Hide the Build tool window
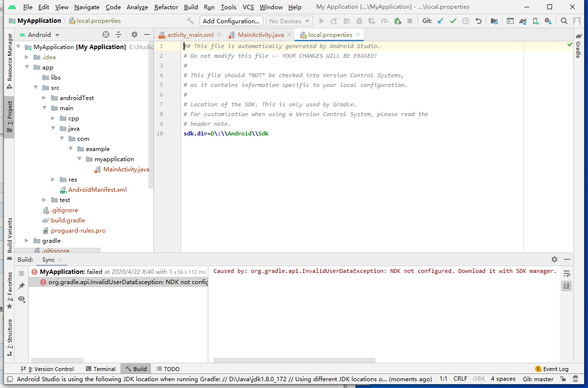 pos(567,259)
